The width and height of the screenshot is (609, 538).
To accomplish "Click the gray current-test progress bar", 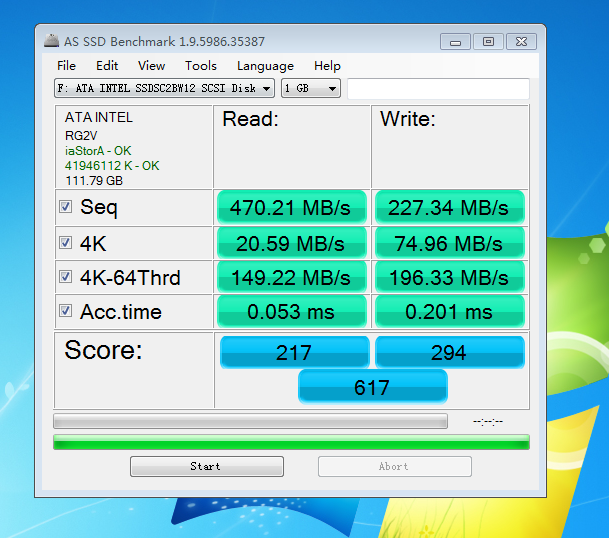I will point(250,421).
